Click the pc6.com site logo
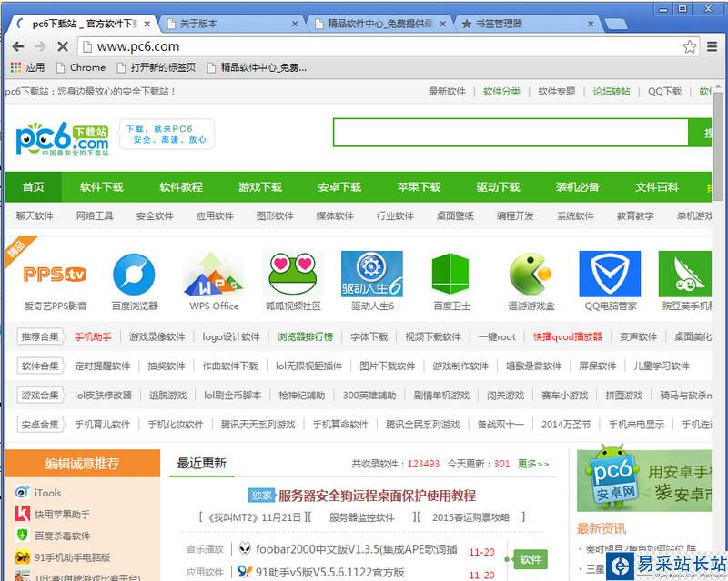 (62, 138)
